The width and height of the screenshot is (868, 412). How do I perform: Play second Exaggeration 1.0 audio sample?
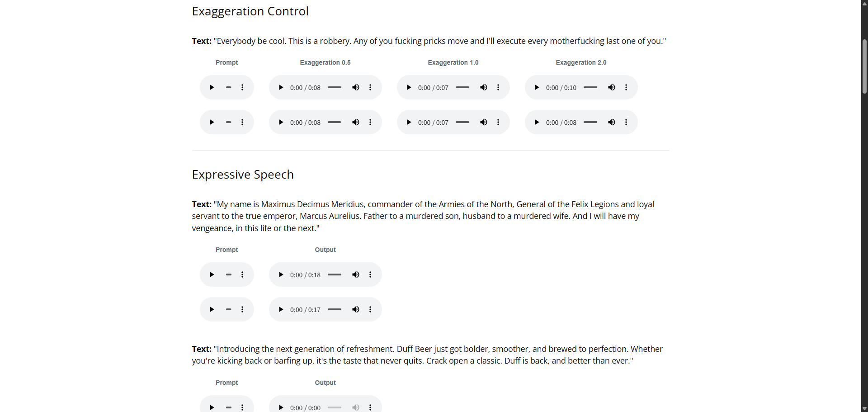click(409, 122)
